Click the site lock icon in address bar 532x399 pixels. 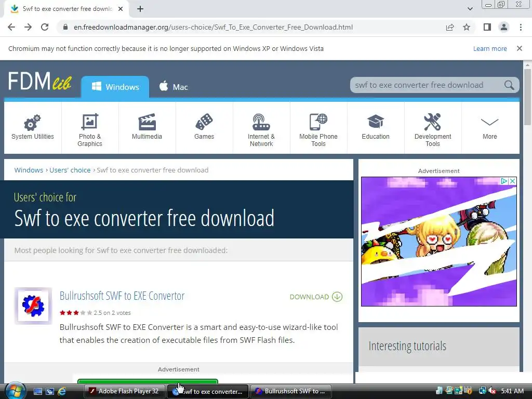click(x=65, y=27)
